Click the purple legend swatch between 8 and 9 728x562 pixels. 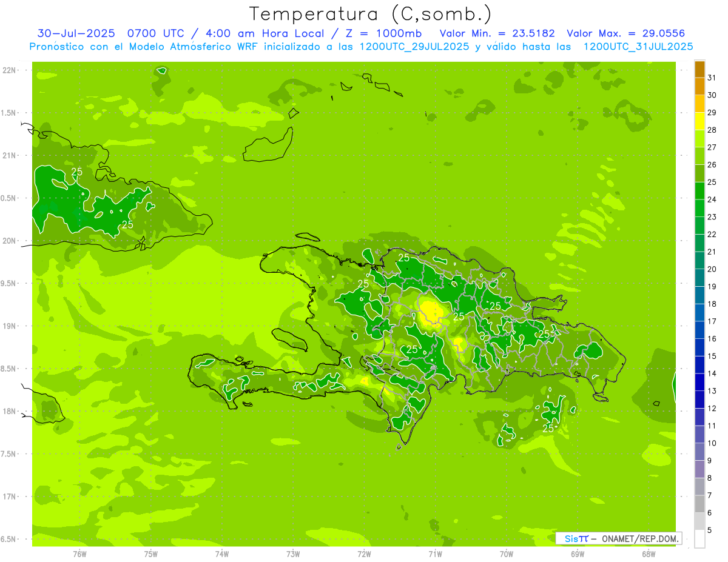pos(699,469)
